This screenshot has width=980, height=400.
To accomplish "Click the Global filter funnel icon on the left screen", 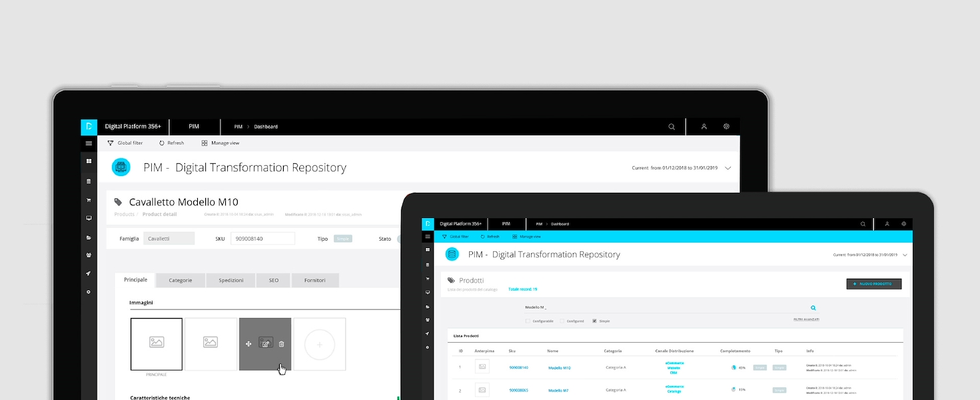I will [x=111, y=143].
